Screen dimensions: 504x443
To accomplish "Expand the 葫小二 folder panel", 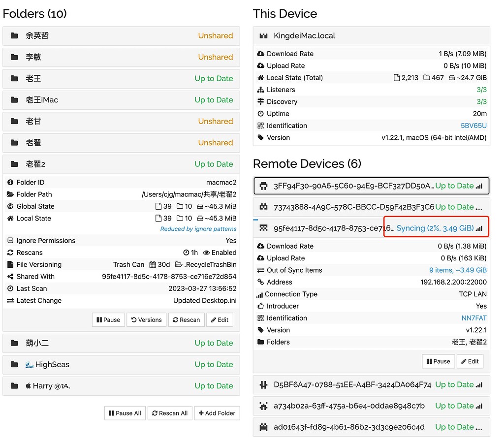I will tap(121, 343).
